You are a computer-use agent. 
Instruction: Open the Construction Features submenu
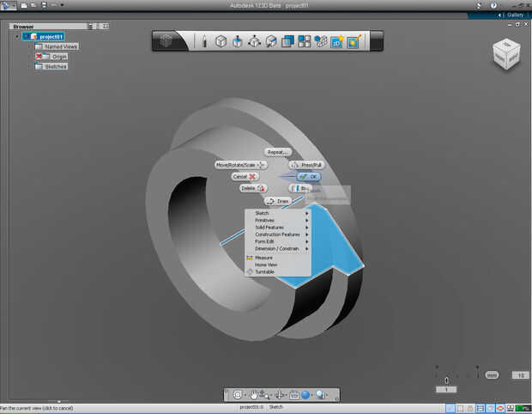click(278, 234)
